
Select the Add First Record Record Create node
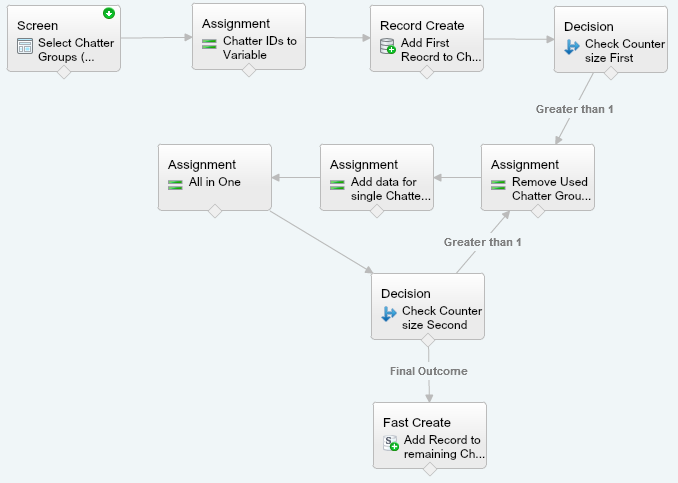(x=427, y=38)
